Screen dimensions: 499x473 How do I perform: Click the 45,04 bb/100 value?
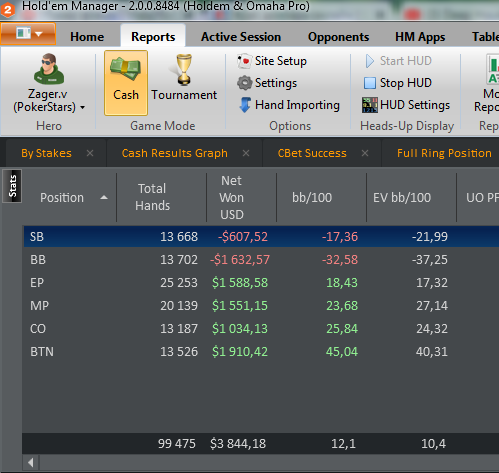coord(342,352)
